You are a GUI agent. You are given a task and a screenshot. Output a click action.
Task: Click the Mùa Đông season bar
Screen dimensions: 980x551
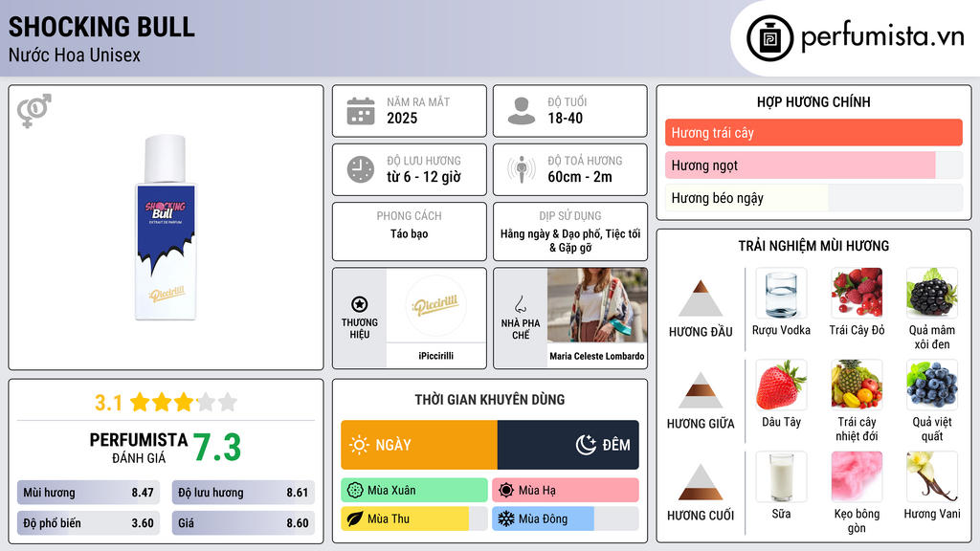566,519
